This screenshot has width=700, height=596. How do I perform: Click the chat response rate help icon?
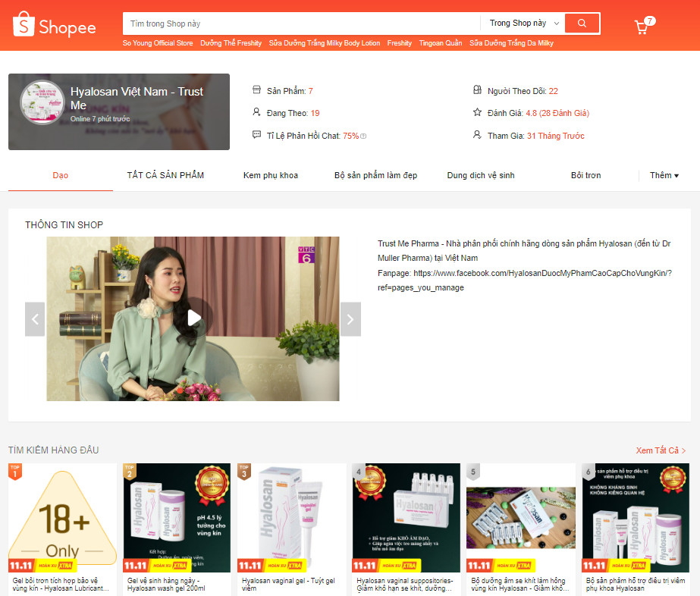click(x=363, y=136)
